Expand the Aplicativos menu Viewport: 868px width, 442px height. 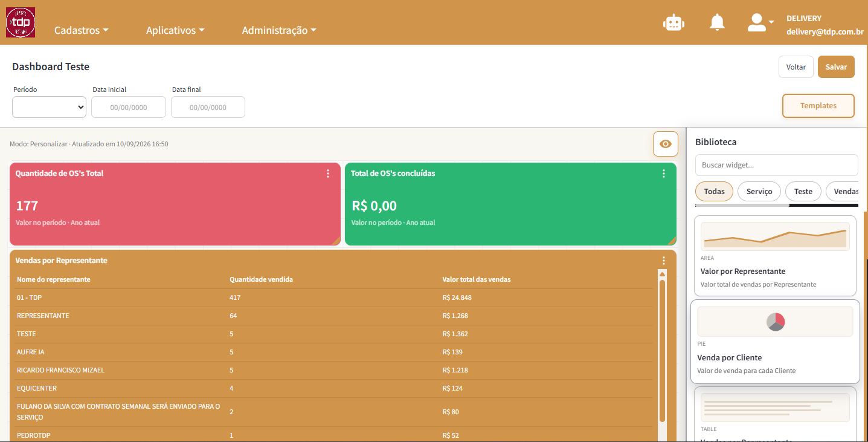175,30
